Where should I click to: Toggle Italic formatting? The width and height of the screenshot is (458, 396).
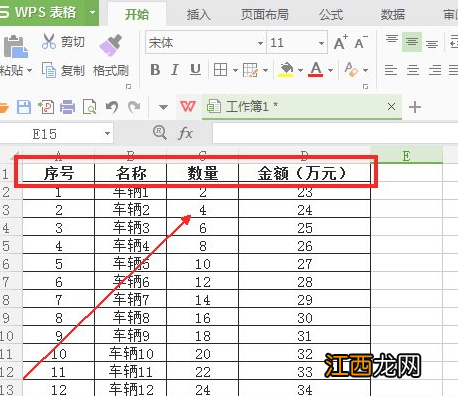click(x=175, y=70)
